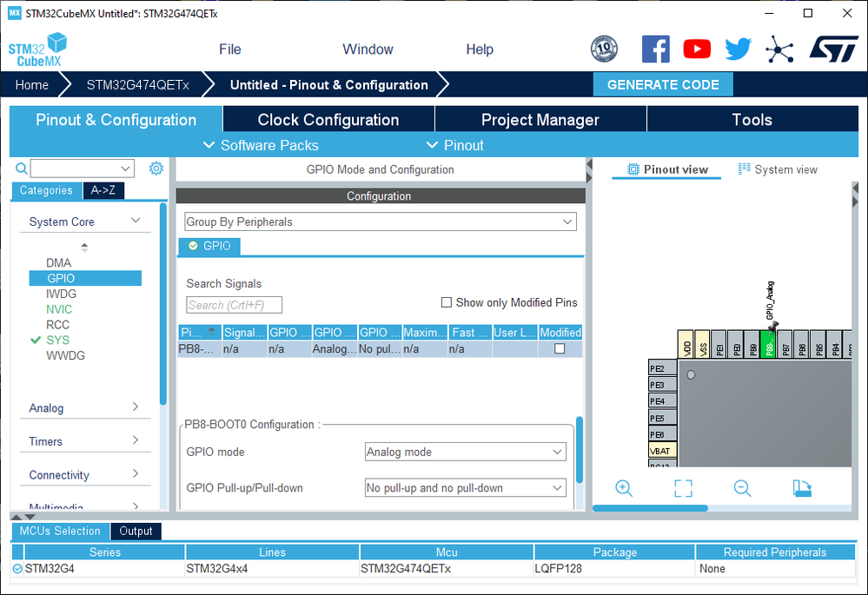Select NVIC in System Core
Viewport: 868px width, 595px height.
[x=59, y=309]
